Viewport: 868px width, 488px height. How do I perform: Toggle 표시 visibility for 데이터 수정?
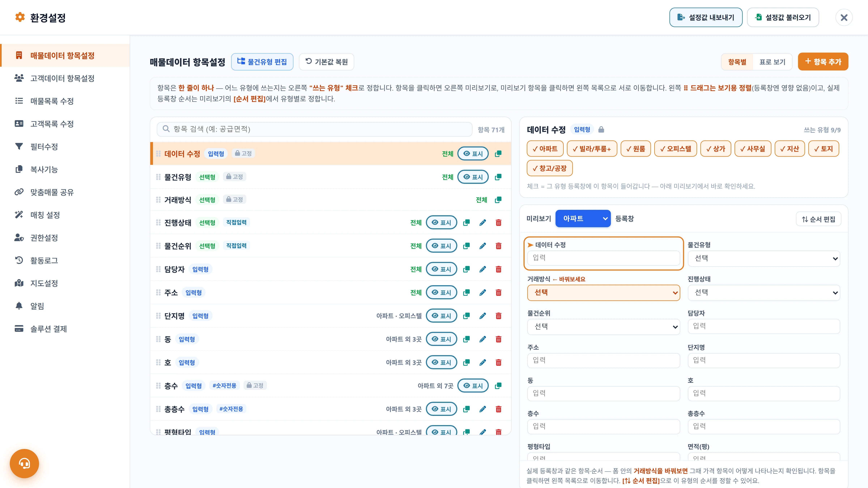[x=473, y=154]
